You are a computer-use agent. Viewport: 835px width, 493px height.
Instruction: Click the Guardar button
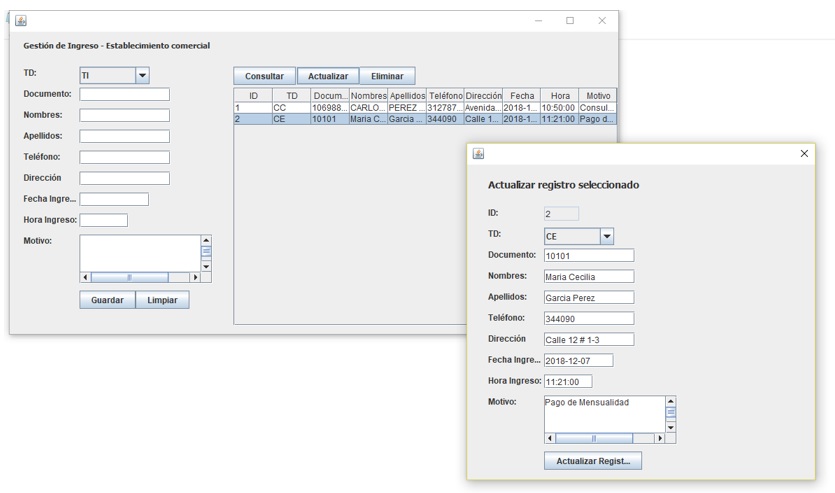[107, 300]
